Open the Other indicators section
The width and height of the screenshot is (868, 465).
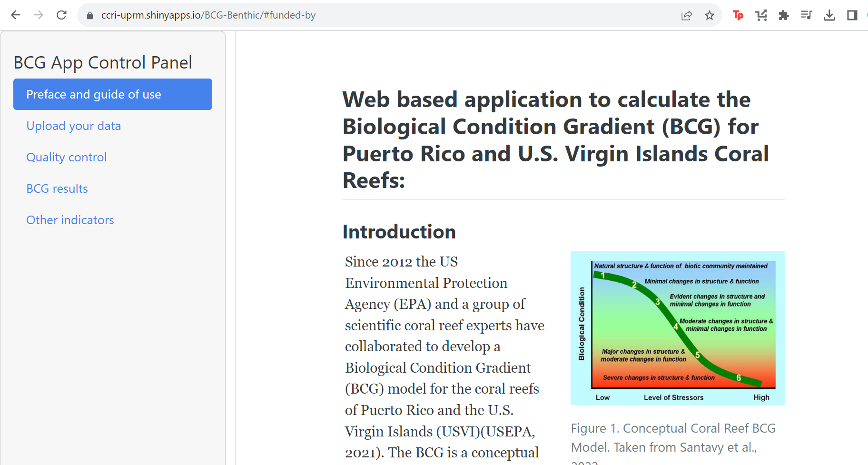[70, 220]
